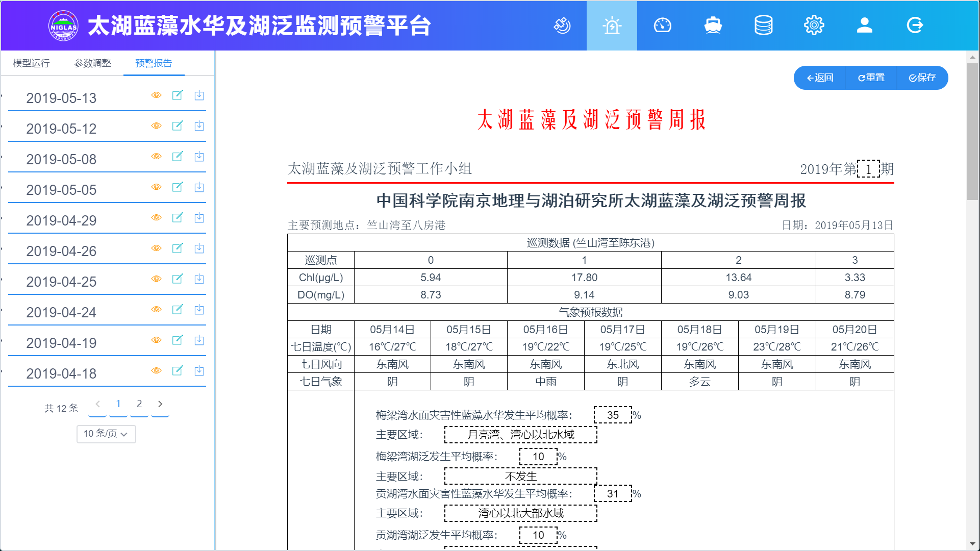Go to pagination page 2
Viewport: 980px width, 551px height.
139,404
